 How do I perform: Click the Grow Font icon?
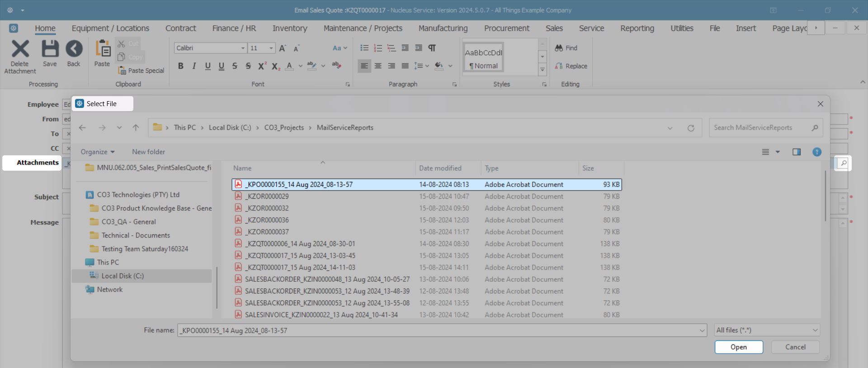coord(283,48)
